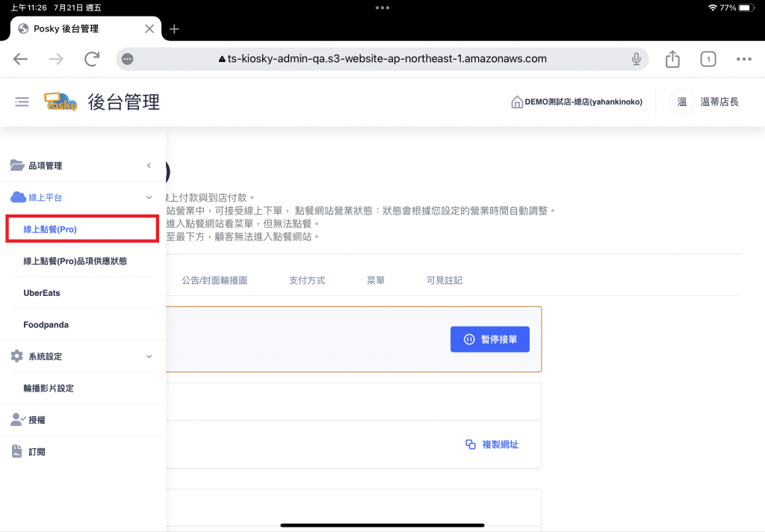Switch to 可見註記 tab
Viewport: 765px width, 532px height.
point(444,280)
